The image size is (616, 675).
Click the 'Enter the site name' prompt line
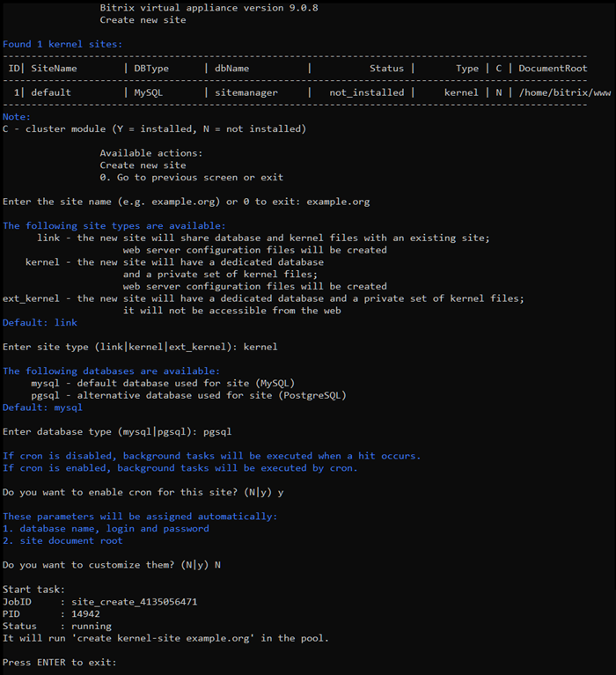pyautogui.click(x=186, y=202)
